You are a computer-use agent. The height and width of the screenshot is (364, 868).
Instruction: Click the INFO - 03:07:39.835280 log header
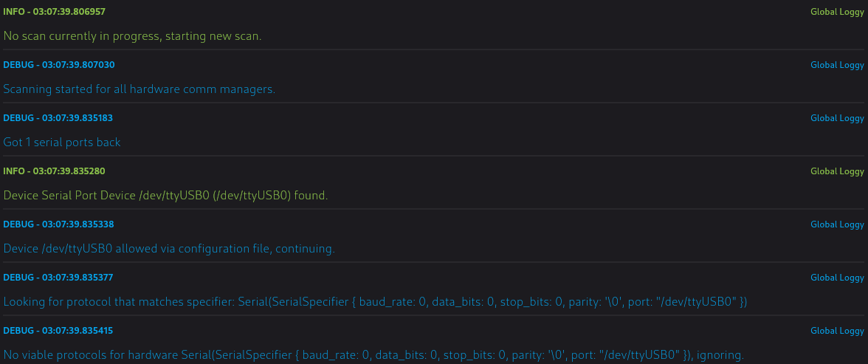point(55,171)
